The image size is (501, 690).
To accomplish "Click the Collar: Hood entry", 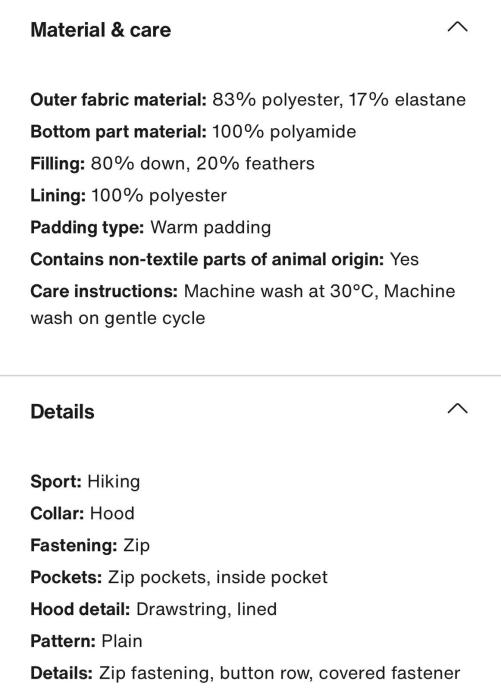I will [x=82, y=514].
